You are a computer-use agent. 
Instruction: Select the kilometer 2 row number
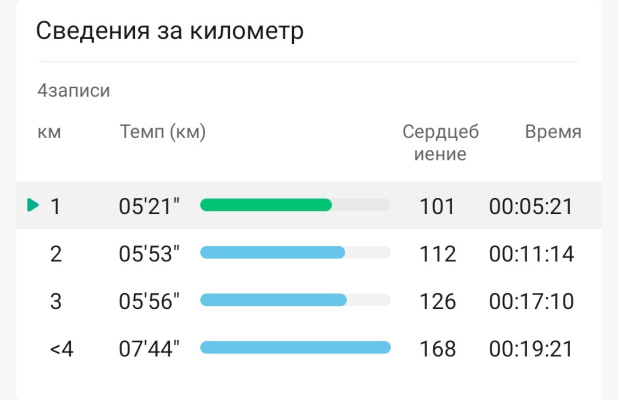[56, 254]
